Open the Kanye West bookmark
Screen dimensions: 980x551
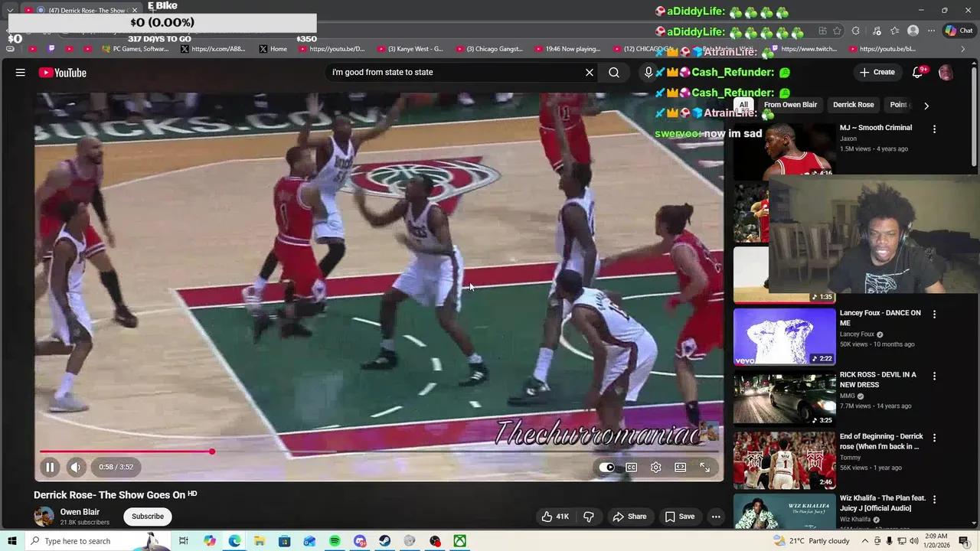coord(410,49)
